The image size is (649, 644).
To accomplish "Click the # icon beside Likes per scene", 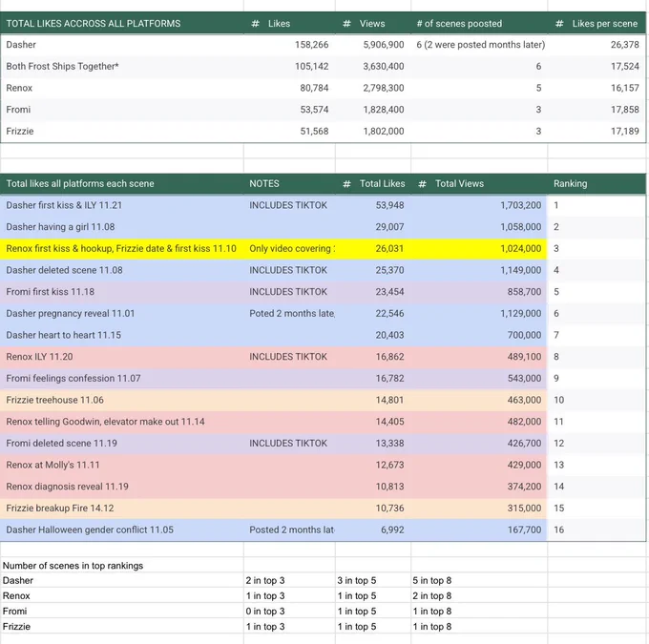I will pyautogui.click(x=559, y=24).
